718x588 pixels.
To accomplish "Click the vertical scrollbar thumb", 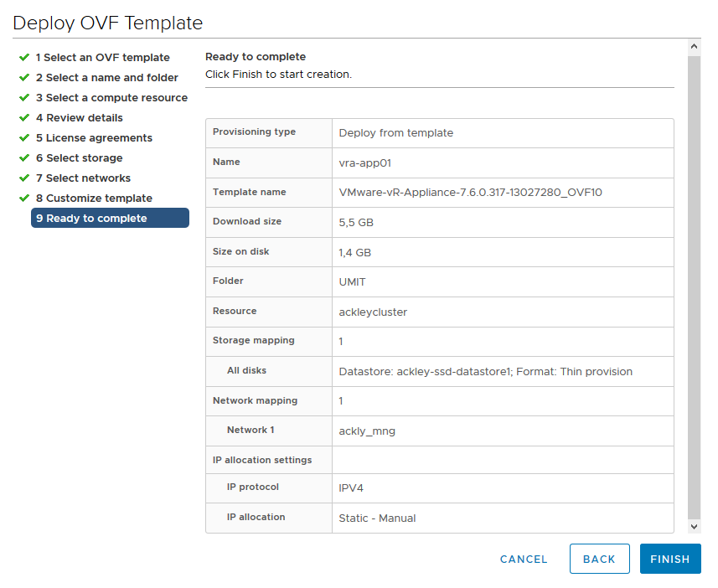I will click(694, 285).
